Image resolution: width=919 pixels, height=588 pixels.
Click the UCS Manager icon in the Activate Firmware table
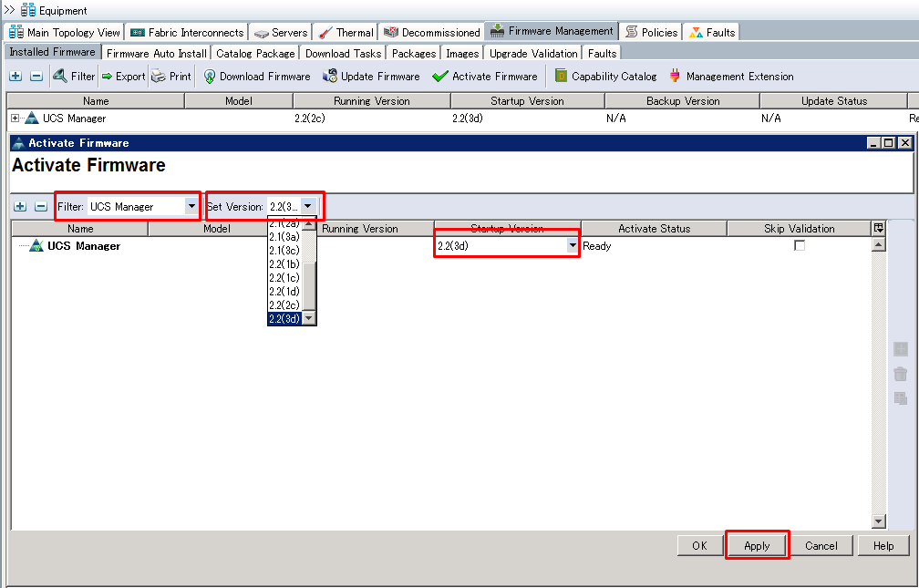pyautogui.click(x=36, y=245)
